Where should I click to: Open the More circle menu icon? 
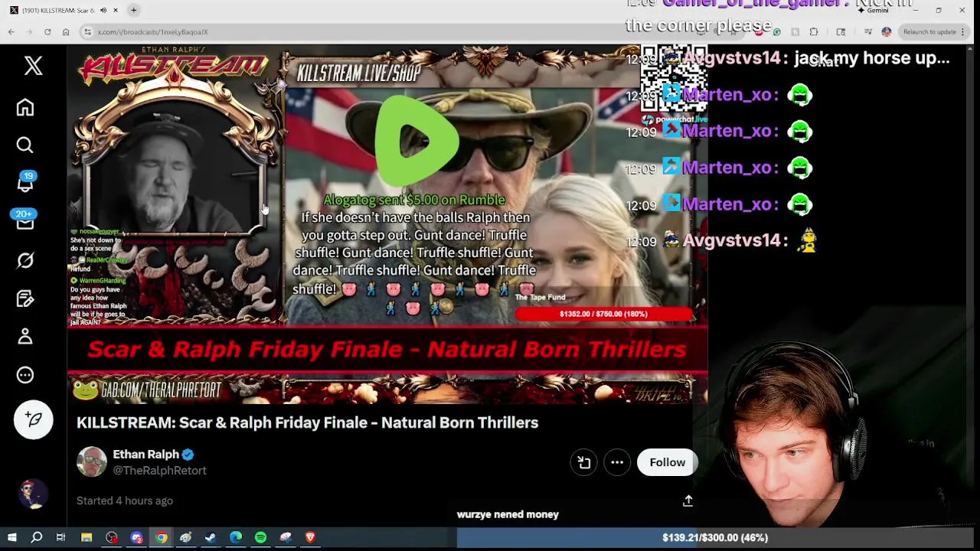coord(25,375)
